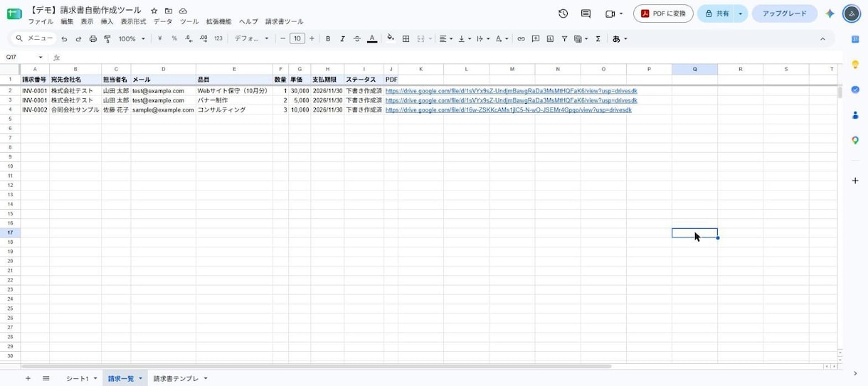Open the データ menu
This screenshot has width=868, height=386.
coord(163,22)
